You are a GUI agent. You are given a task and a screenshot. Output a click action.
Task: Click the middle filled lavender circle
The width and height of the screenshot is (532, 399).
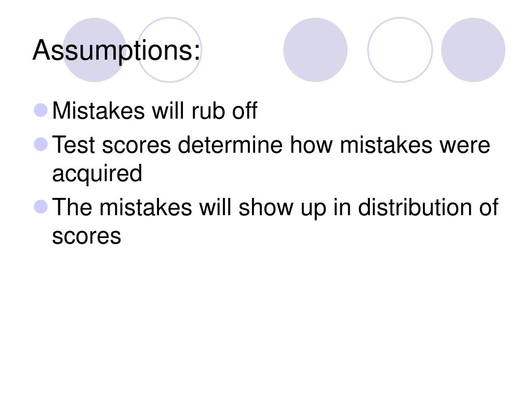pos(315,50)
